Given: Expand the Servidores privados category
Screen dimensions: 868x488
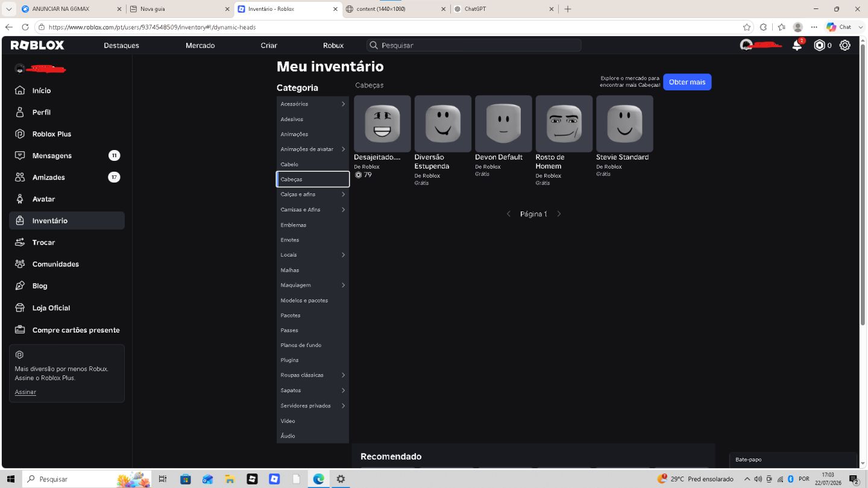Looking at the screenshot, I should point(313,406).
